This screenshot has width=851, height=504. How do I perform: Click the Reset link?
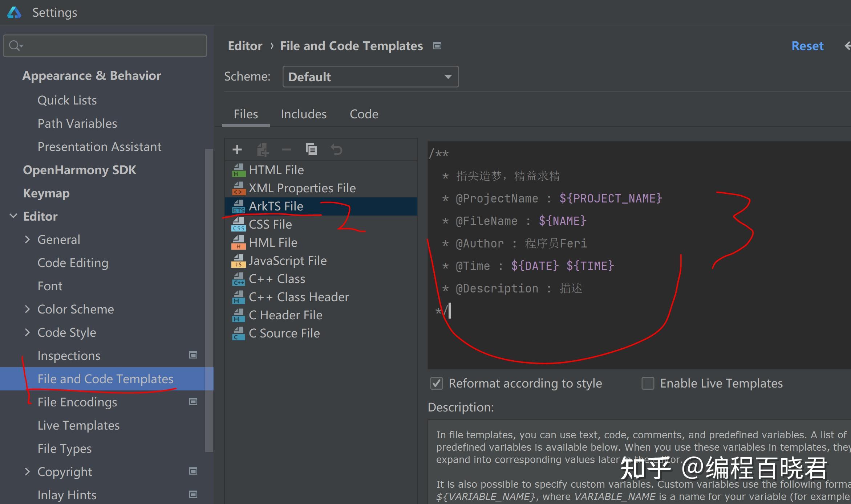click(x=807, y=46)
